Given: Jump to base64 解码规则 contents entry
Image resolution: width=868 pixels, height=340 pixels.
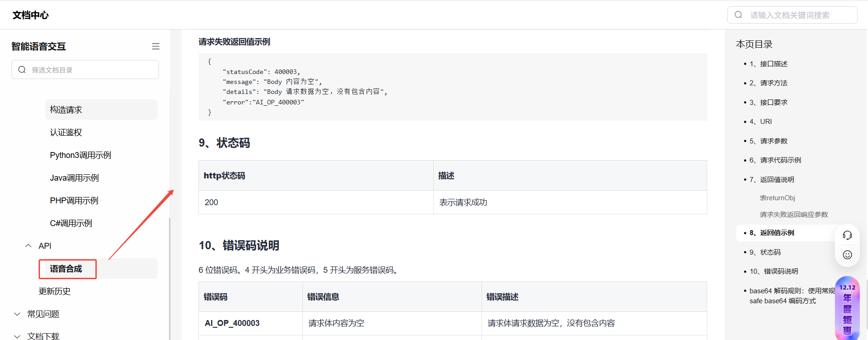Looking at the screenshot, I should pyautogui.click(x=792, y=296).
